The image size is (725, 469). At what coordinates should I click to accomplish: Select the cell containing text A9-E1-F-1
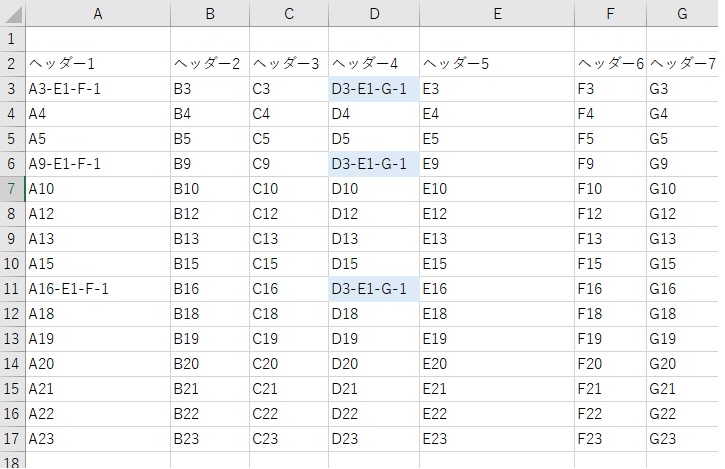(97, 164)
